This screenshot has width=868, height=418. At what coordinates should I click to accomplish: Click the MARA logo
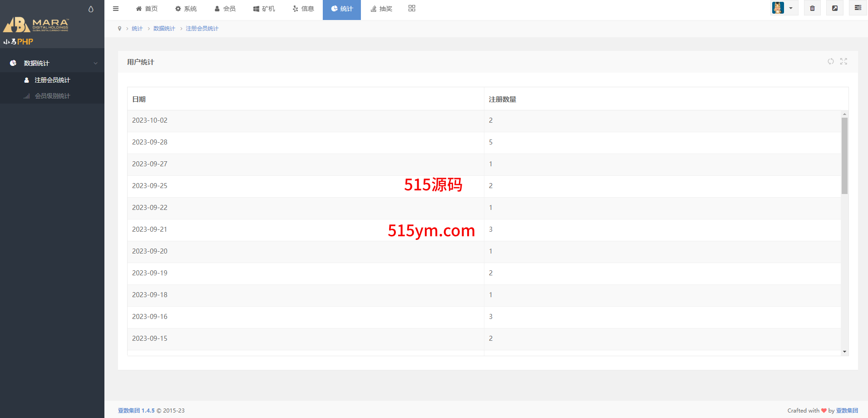pos(36,25)
